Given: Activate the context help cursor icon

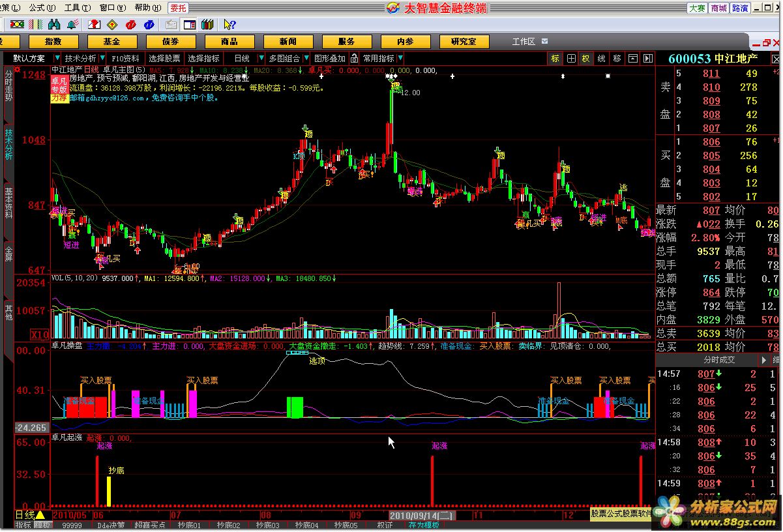Looking at the screenshot, I should (x=229, y=25).
